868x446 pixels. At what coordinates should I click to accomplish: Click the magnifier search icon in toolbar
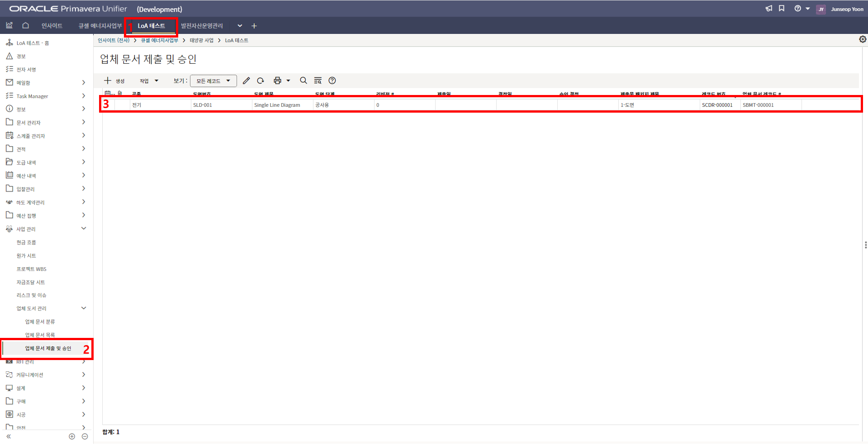[304, 81]
